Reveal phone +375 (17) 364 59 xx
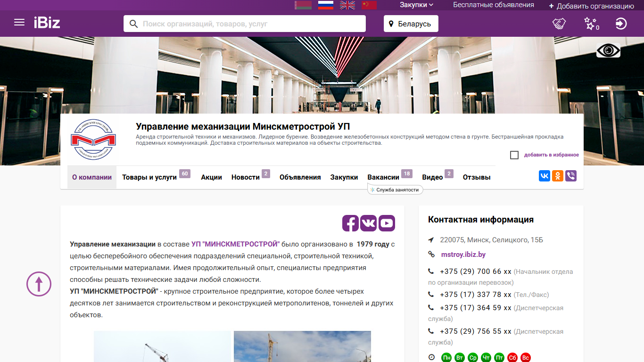644x362 pixels. click(475, 308)
